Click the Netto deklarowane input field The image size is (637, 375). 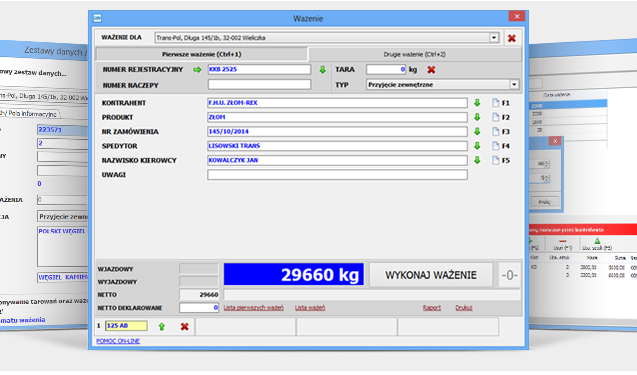199,308
